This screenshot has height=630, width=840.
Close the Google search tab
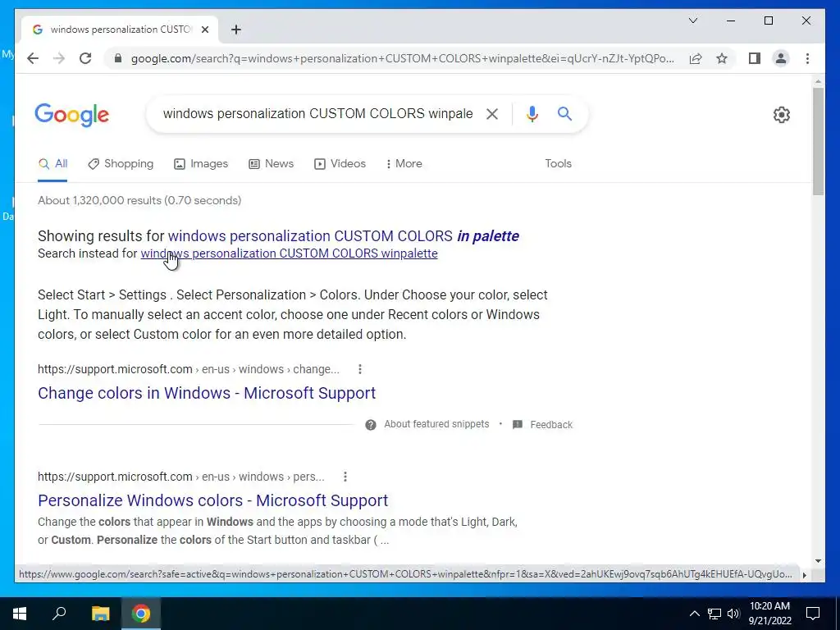pyautogui.click(x=204, y=30)
